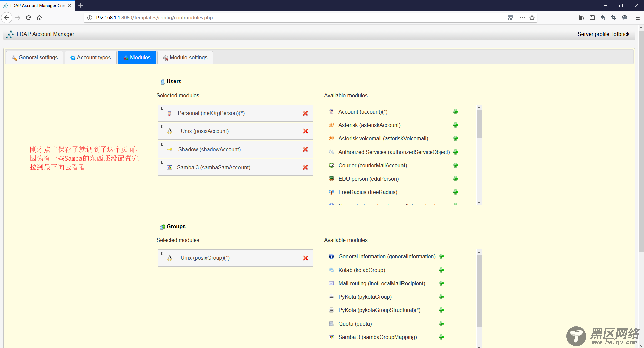Click Server profile: lotbrick text
This screenshot has width=644, height=348.
point(603,34)
